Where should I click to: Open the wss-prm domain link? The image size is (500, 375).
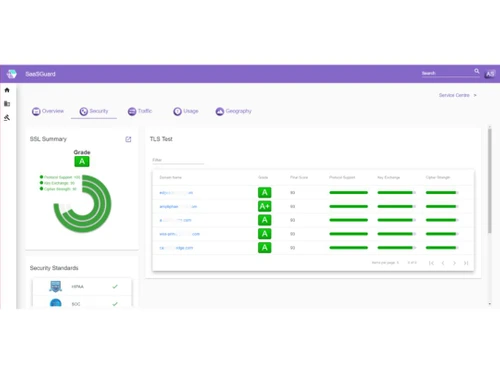(179, 234)
